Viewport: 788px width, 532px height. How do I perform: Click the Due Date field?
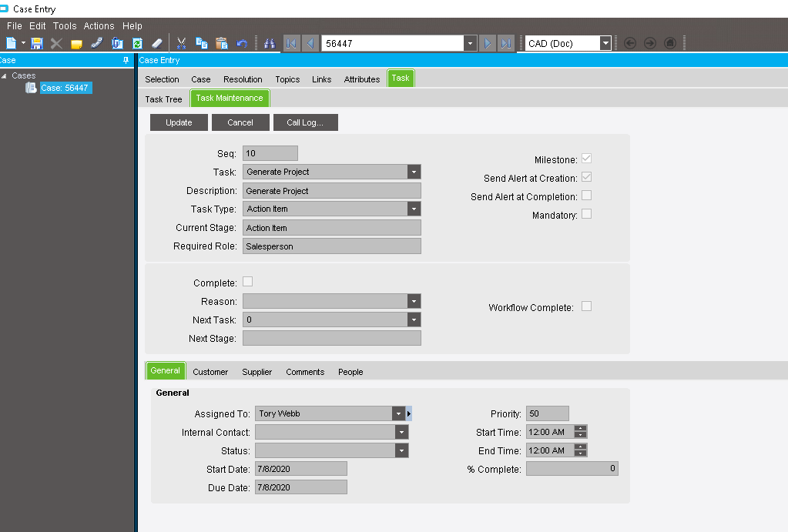(x=301, y=487)
